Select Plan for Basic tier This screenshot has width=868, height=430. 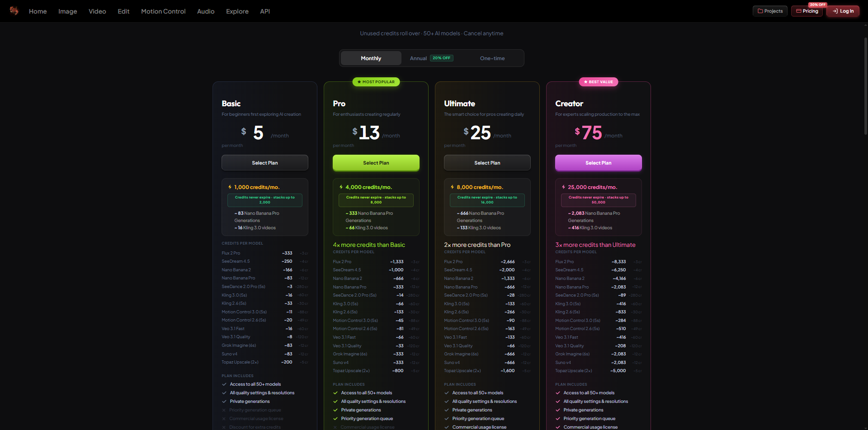click(265, 163)
